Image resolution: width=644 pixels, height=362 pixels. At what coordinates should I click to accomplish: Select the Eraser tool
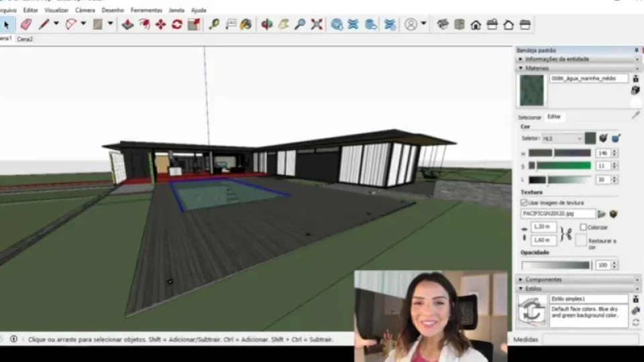coord(26,24)
